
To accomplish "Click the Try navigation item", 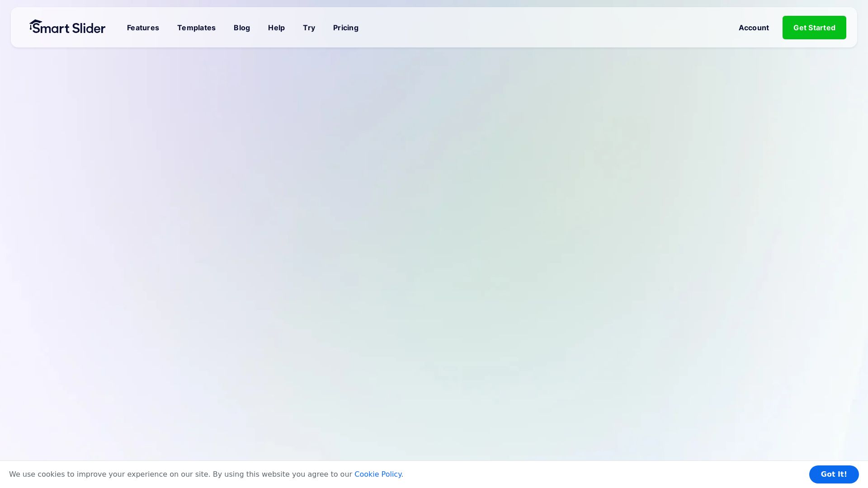I will [309, 28].
